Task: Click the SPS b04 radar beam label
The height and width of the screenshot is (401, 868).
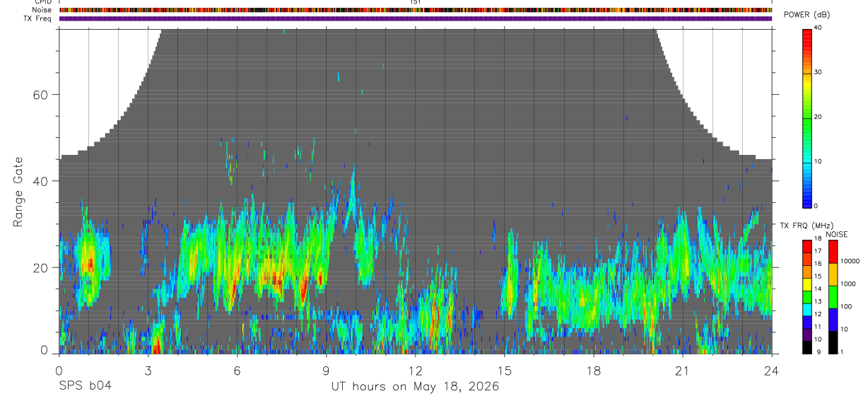Action: pyautogui.click(x=84, y=386)
